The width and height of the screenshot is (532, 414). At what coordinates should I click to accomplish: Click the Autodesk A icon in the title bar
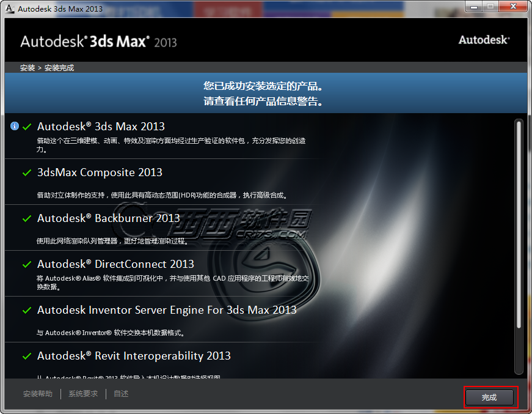[9, 8]
